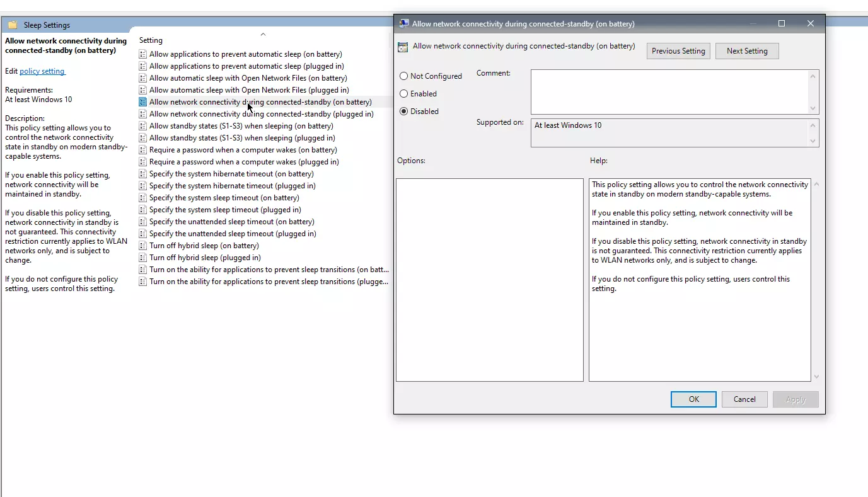The height and width of the screenshot is (497, 868).
Task: Select the Enabled radio option
Action: click(403, 94)
